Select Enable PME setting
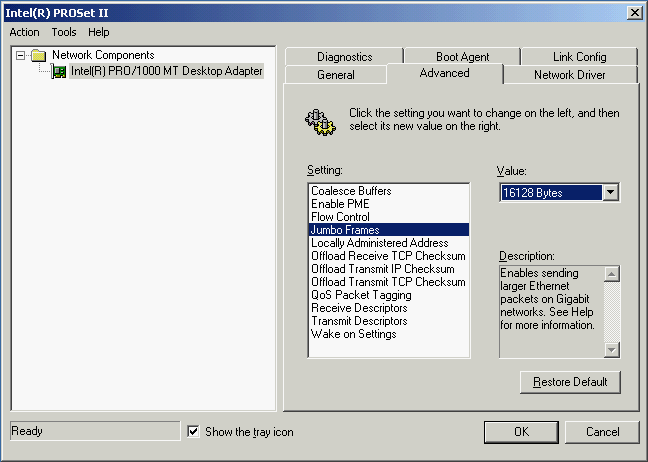Viewport: 648px width, 462px height. pos(389,204)
